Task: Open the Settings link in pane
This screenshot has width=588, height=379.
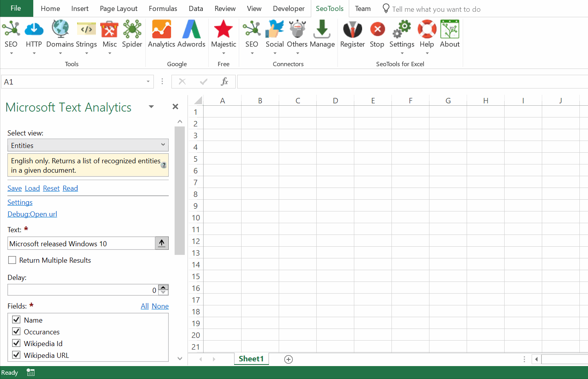Action: 20,202
